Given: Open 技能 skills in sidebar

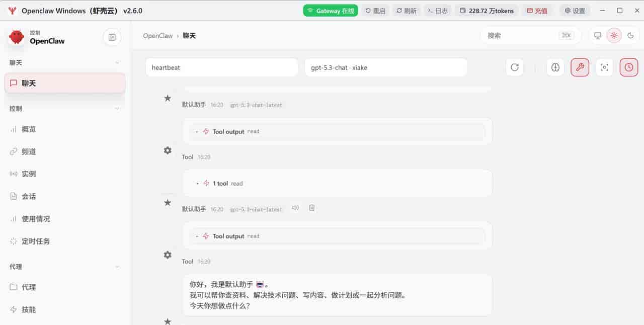Looking at the screenshot, I should 64,309.
